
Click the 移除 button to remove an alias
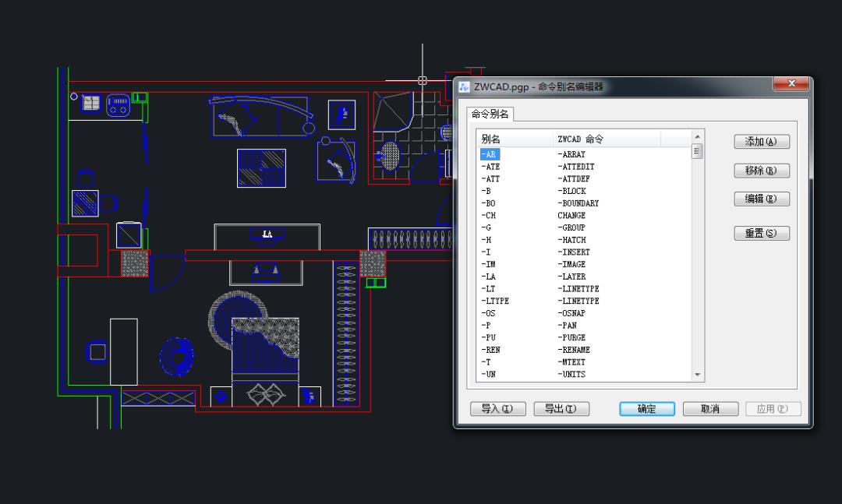pos(761,171)
